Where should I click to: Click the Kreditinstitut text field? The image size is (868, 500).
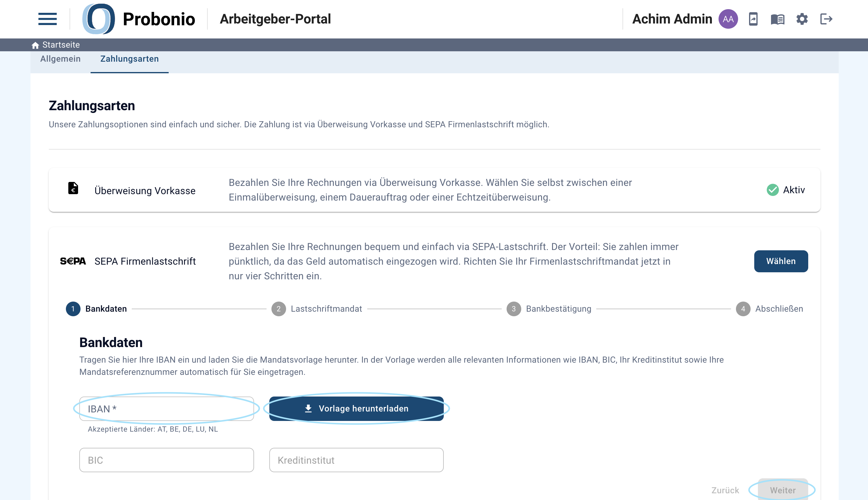[356, 460]
